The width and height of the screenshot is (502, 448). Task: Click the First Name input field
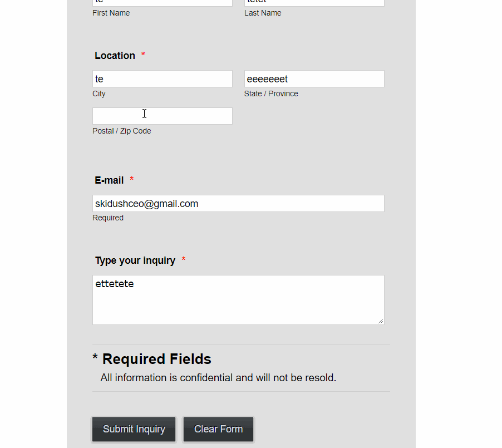point(162,2)
